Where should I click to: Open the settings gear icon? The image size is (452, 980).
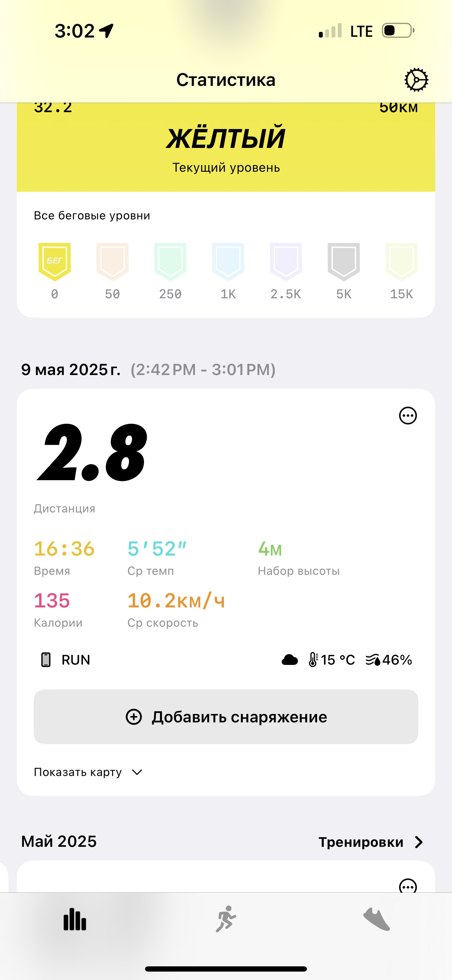click(x=416, y=80)
